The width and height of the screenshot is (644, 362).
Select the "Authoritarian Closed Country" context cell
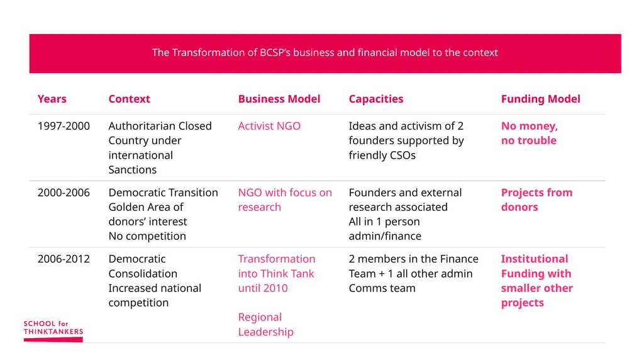click(x=160, y=148)
